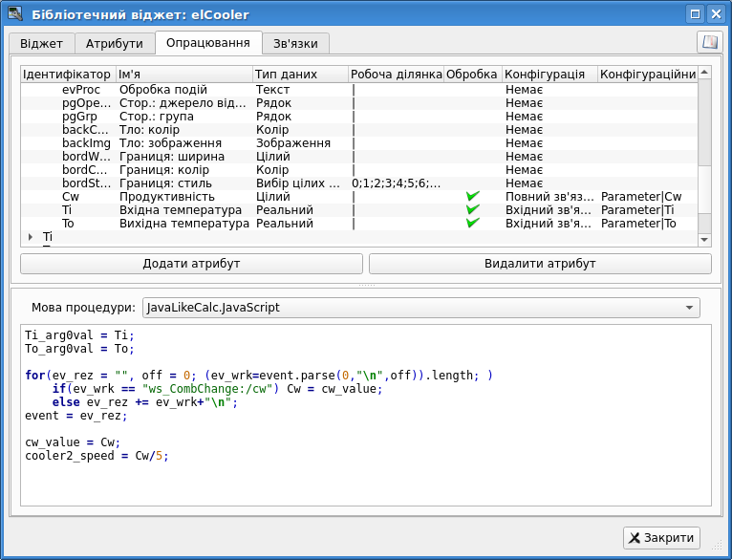Viewport: 732px width, 560px height.
Task: Maximize the elCooler widget window
Action: 696,13
